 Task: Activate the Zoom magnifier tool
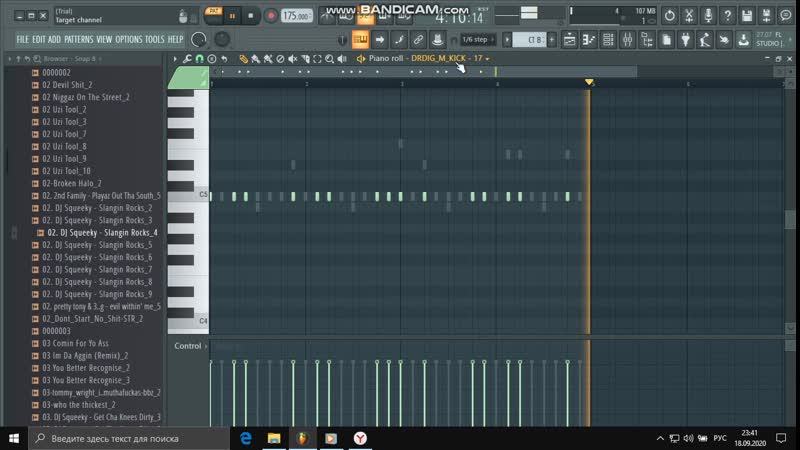[x=330, y=59]
